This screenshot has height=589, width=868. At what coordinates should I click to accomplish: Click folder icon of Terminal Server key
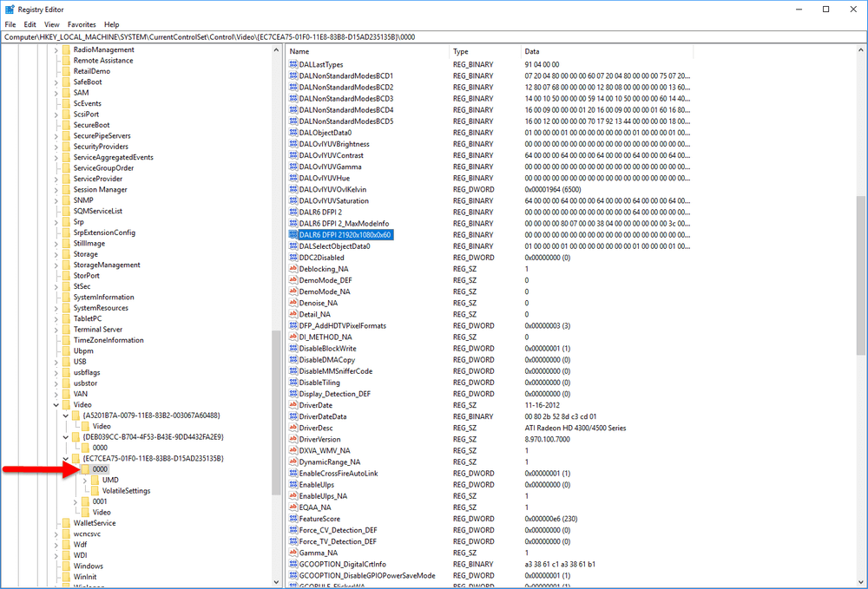[x=67, y=329]
